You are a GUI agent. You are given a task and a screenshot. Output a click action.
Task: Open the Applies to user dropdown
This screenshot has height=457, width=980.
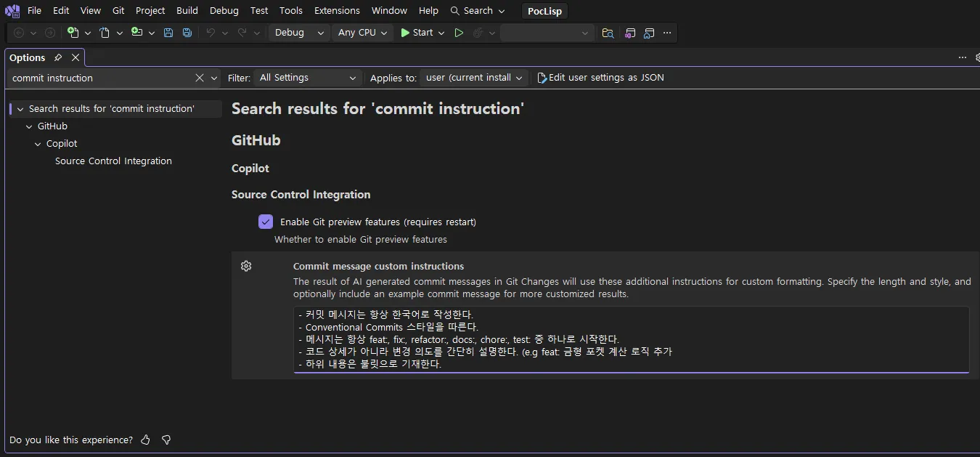tap(473, 77)
